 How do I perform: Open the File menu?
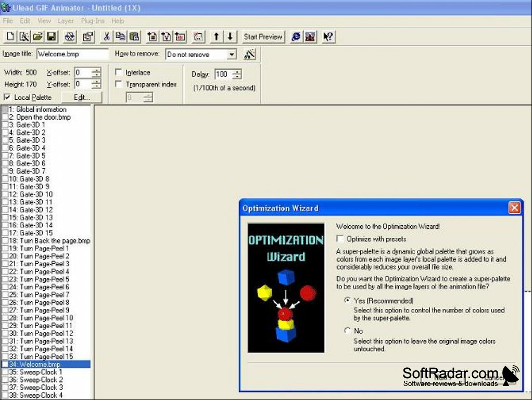pos(8,21)
